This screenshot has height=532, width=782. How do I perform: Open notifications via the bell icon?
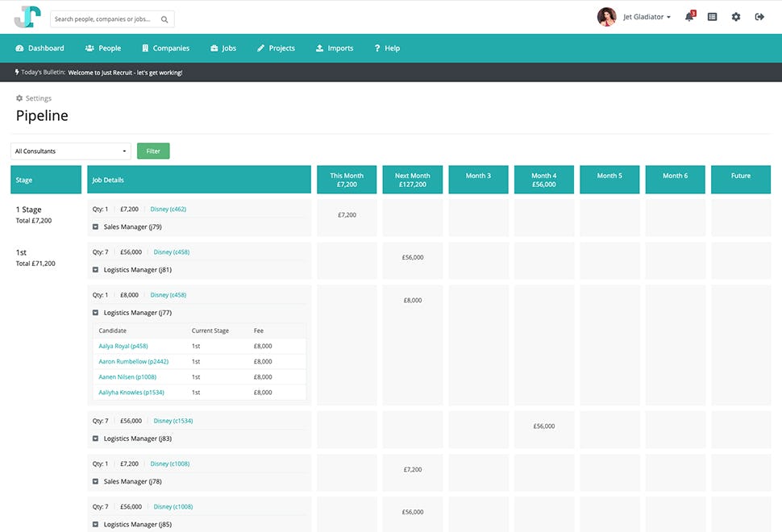click(x=689, y=17)
